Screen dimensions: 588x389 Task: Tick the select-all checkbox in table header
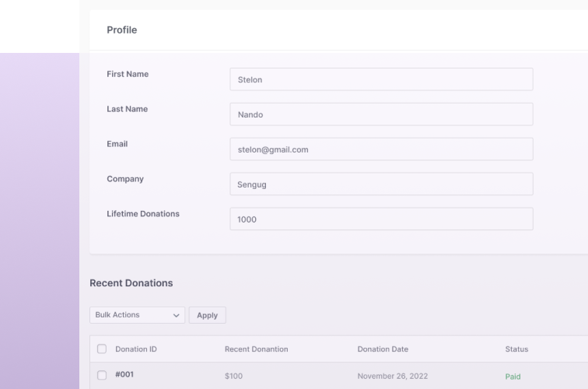coord(102,349)
